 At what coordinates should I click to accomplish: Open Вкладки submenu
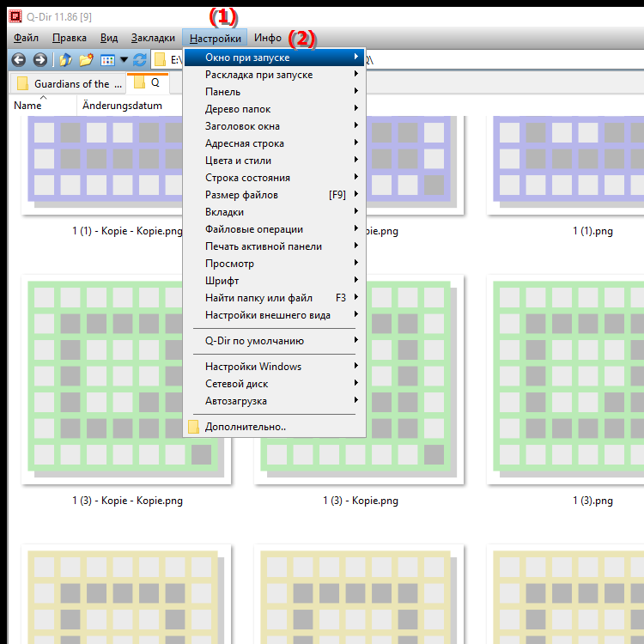tap(275, 212)
